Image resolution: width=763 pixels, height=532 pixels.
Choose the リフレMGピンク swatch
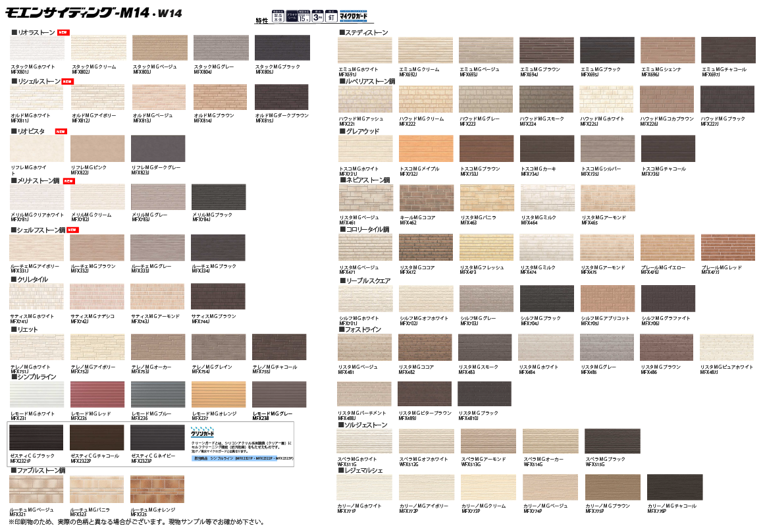[97, 148]
